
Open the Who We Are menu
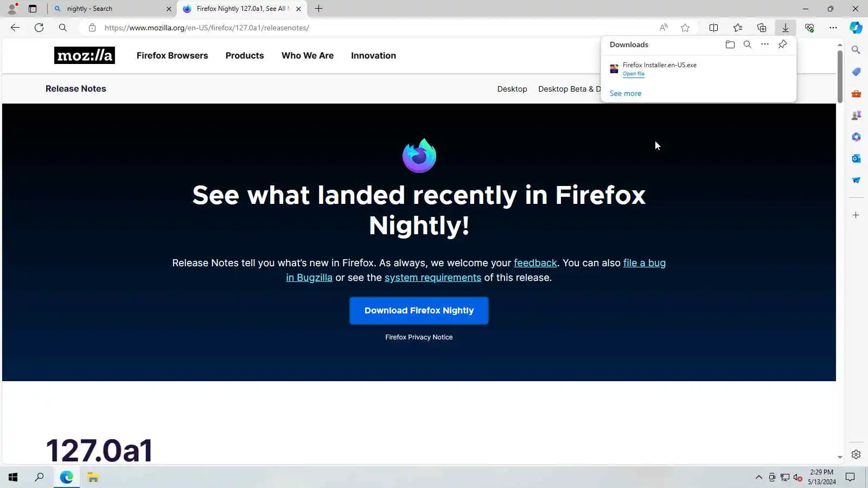[x=308, y=55]
